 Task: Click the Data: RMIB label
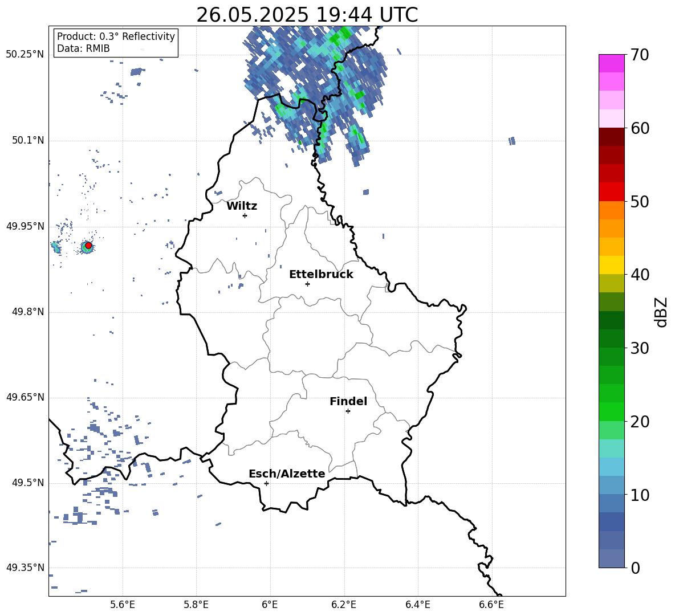coord(83,48)
